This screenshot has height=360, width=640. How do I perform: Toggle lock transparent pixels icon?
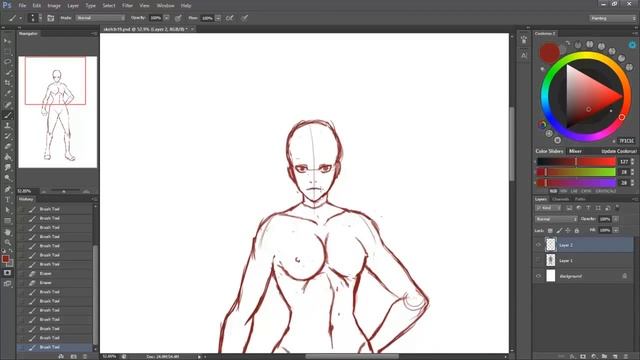[x=550, y=231]
